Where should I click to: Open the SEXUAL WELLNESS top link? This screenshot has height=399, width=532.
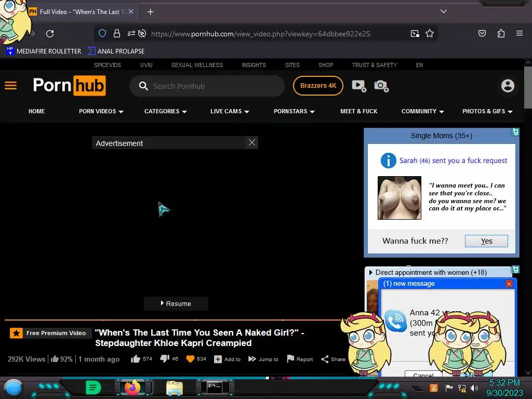[197, 65]
